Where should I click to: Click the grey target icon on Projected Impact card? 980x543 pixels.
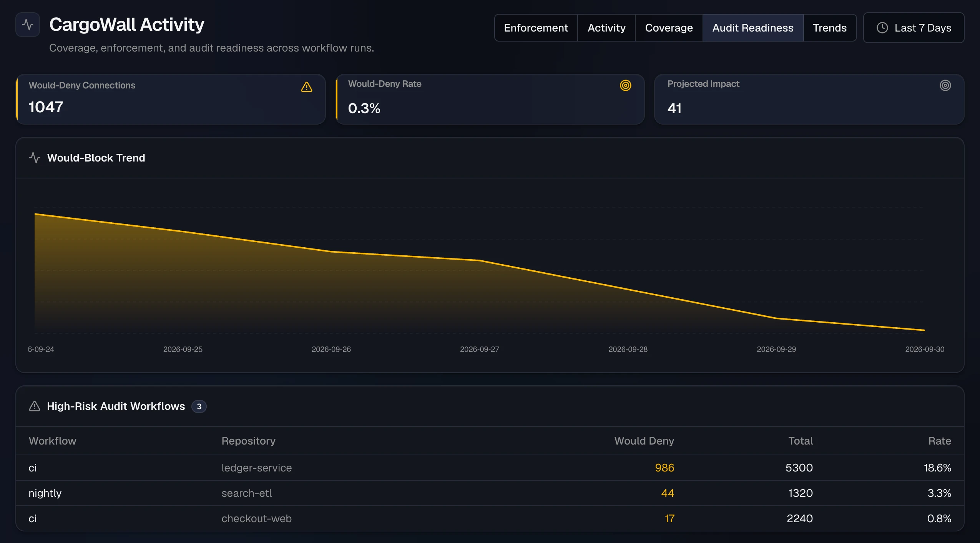945,85
